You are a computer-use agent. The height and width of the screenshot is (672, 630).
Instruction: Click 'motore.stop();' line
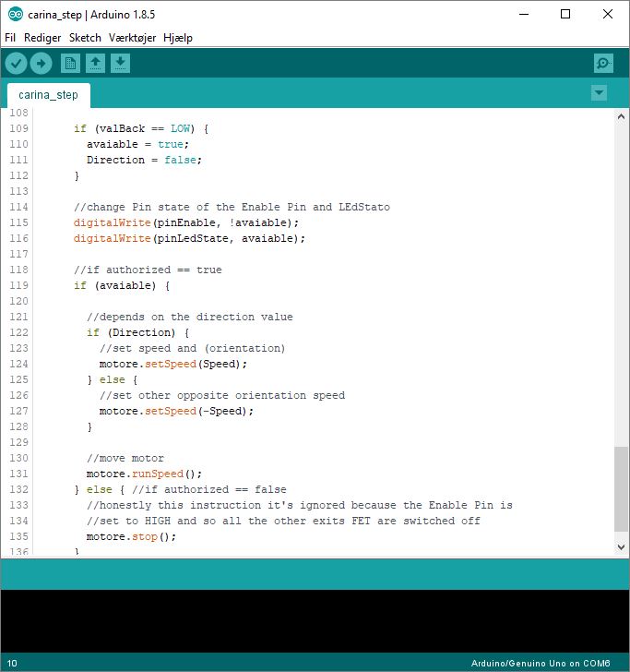pos(131,536)
